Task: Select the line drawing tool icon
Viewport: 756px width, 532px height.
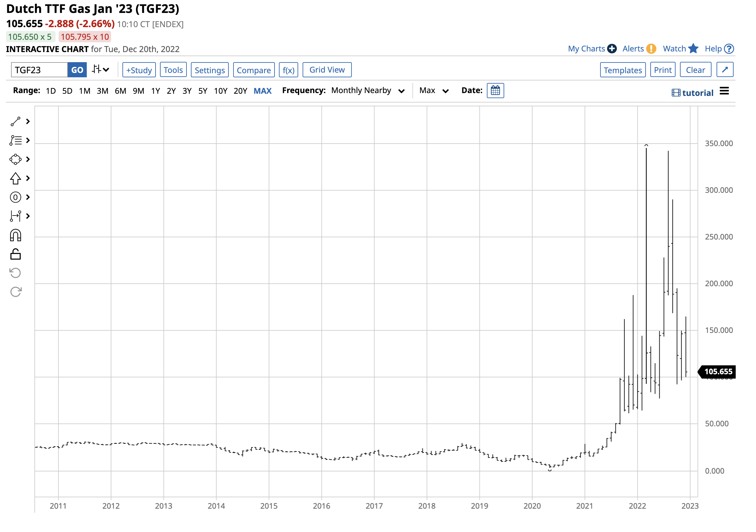Action: (x=15, y=121)
